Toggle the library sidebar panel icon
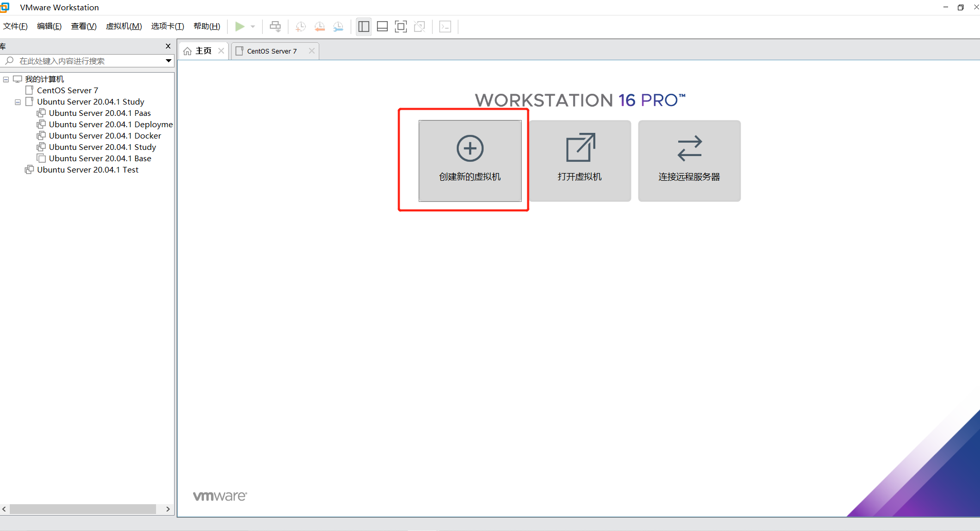 click(x=364, y=26)
